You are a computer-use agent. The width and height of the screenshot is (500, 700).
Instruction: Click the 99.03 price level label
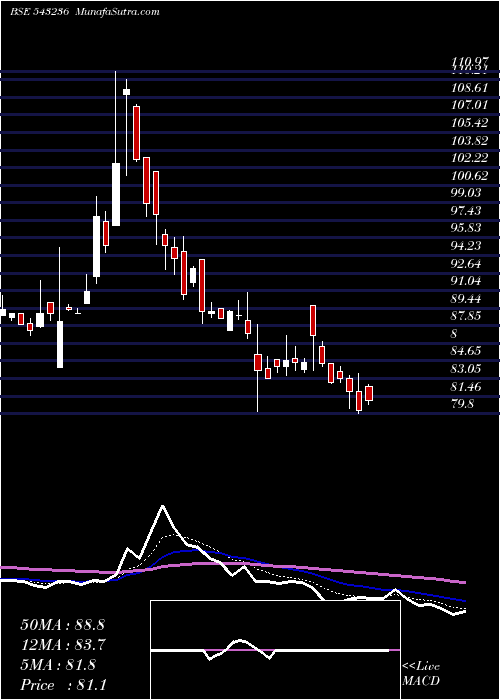click(x=466, y=193)
